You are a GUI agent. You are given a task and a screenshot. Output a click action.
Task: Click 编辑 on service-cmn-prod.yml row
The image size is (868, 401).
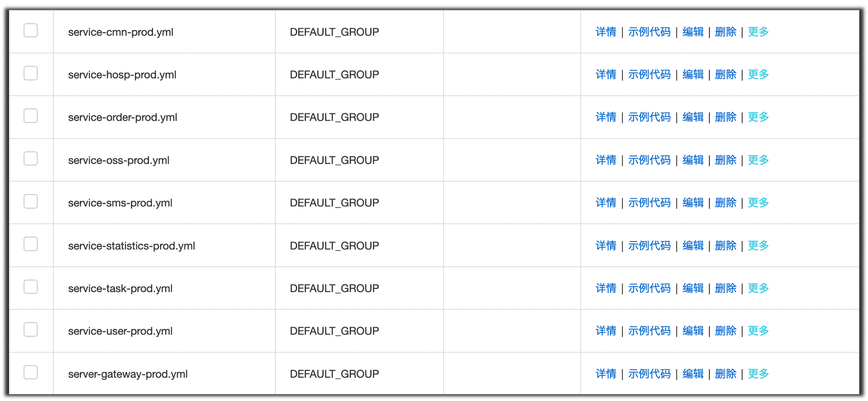(x=693, y=32)
